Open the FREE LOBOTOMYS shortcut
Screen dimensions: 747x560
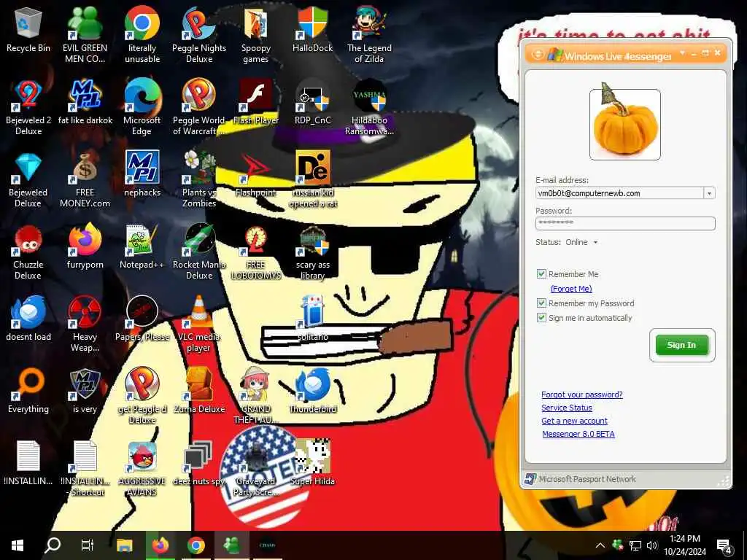tap(256, 252)
